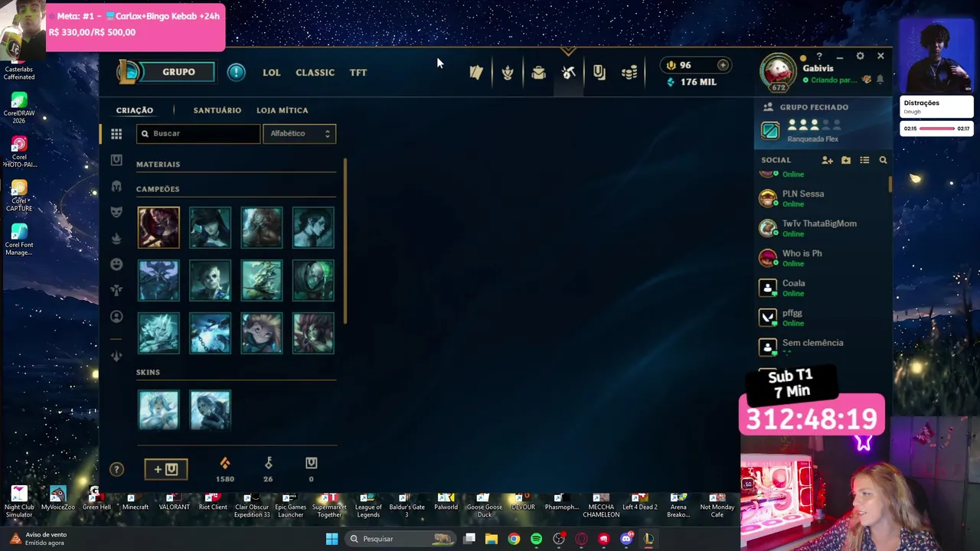Select the second skin shard thumbnail
The width and height of the screenshot is (980, 551).
[210, 409]
